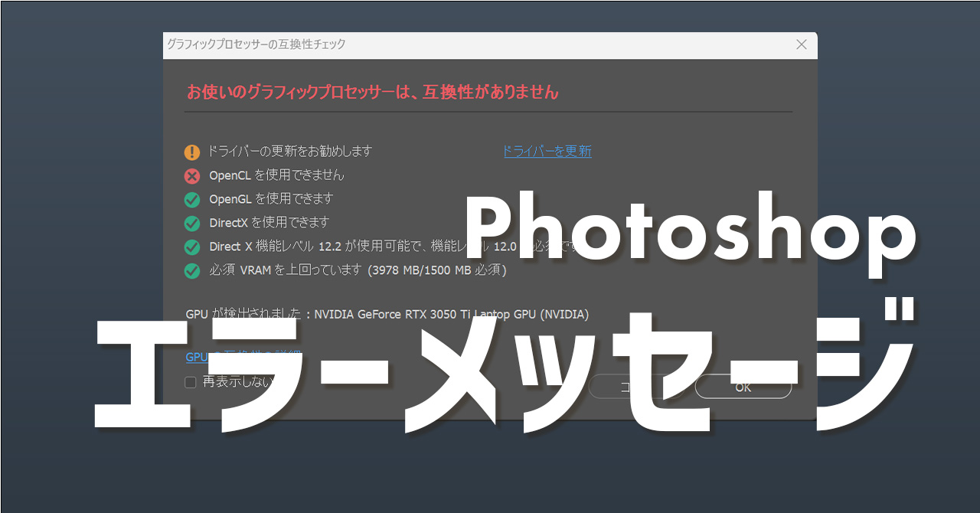Close the グラフィックプロセッサーの互換性チェック dialog
980x513 pixels.
802,44
